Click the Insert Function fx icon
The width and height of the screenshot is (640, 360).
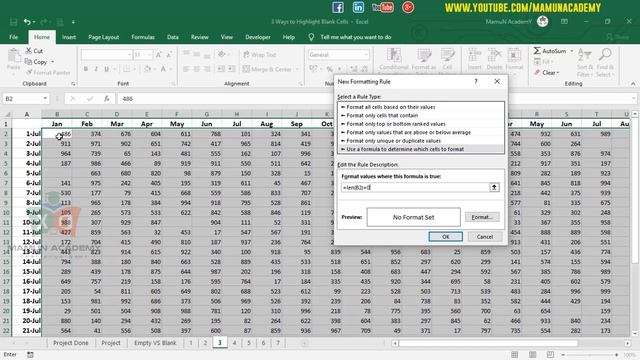tap(107, 98)
